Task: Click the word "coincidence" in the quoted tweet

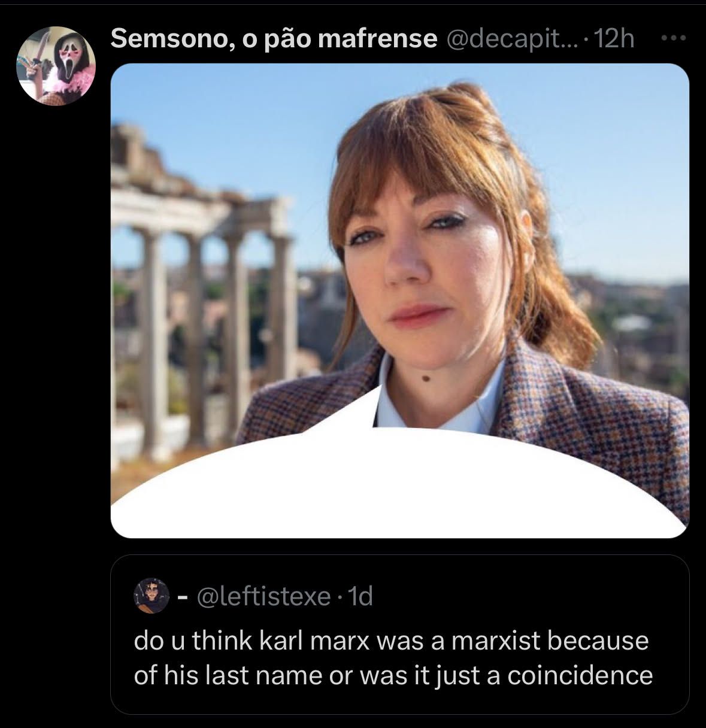Action: (580, 675)
